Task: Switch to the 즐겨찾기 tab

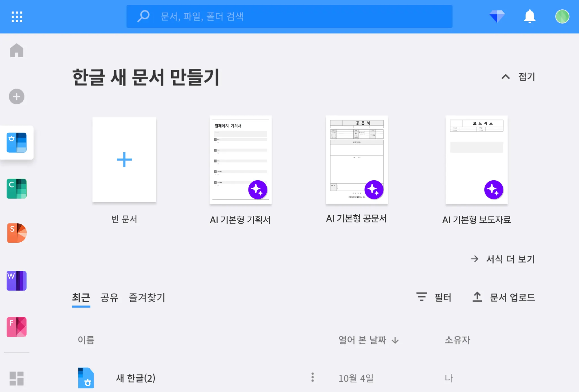Action: (147, 297)
